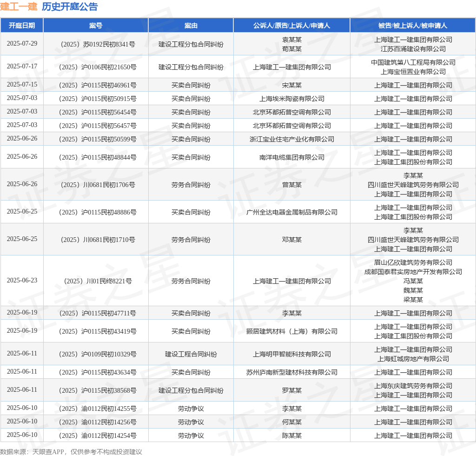The height and width of the screenshot is (456, 476).
Task: Click plaintiff 广州全达电器金属制品有限公司
Action: (292, 212)
